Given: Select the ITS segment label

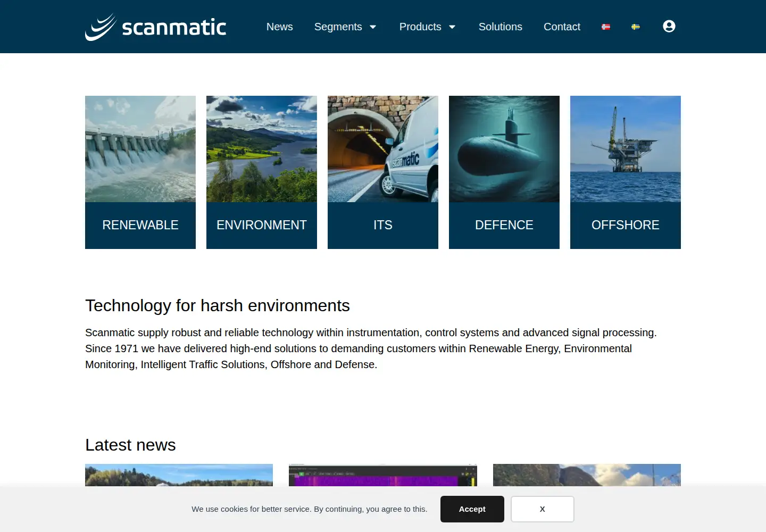Looking at the screenshot, I should click(x=383, y=225).
